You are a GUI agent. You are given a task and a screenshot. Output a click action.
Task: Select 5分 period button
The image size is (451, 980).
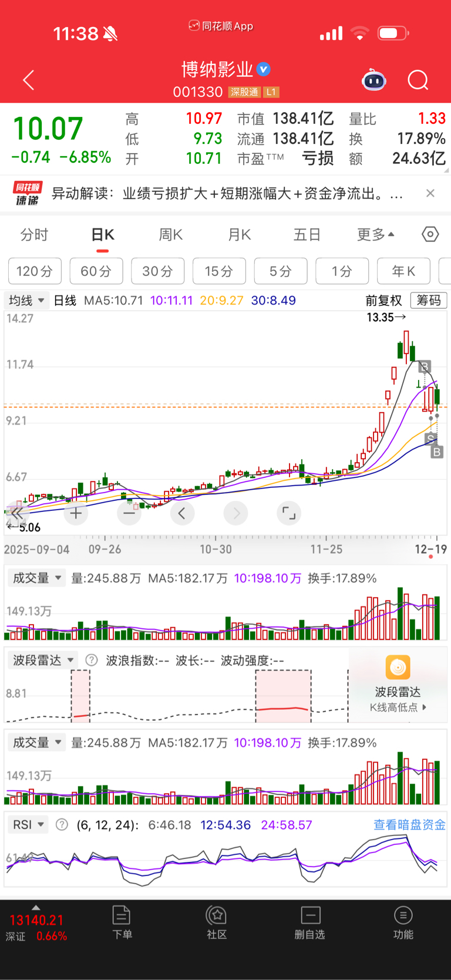281,271
